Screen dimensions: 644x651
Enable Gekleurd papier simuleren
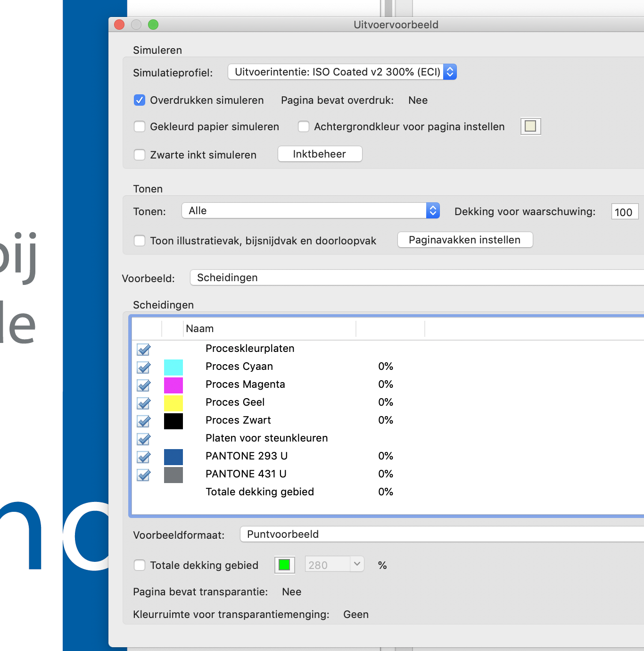[x=140, y=126]
